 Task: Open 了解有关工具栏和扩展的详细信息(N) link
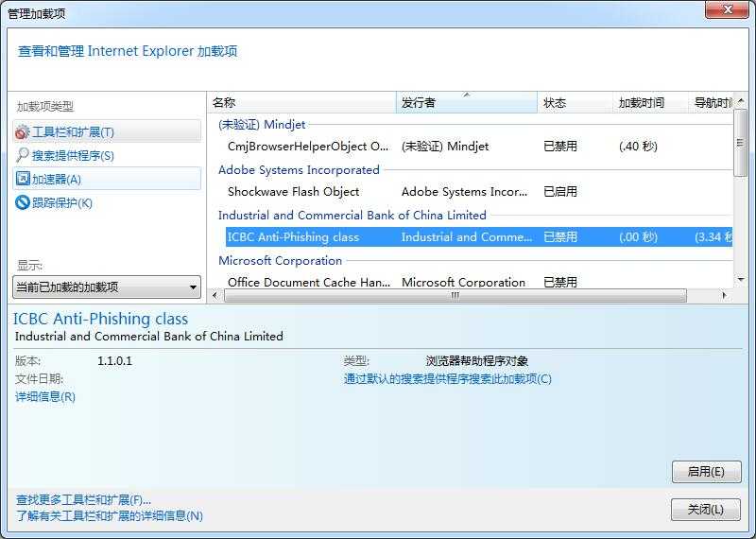(110, 516)
